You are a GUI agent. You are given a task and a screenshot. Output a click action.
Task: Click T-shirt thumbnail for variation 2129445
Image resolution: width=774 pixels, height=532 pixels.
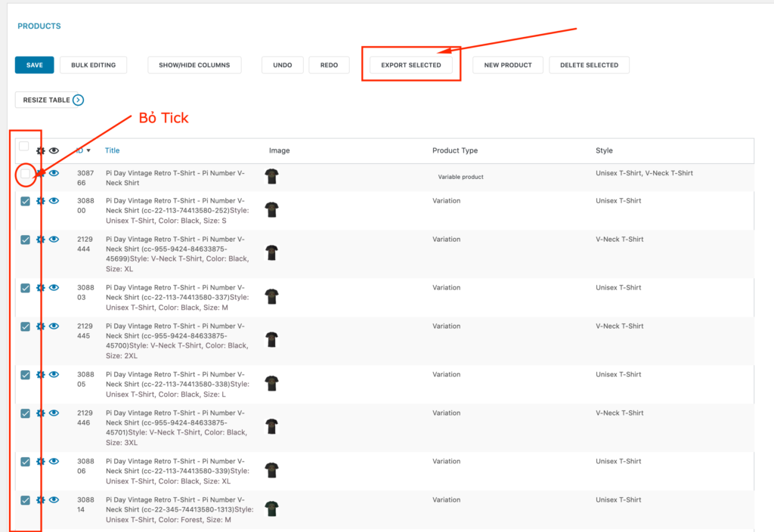coord(271,339)
